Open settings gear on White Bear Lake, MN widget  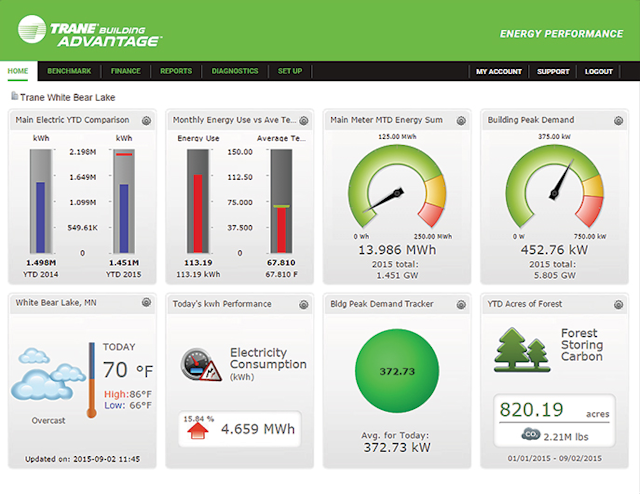click(146, 302)
